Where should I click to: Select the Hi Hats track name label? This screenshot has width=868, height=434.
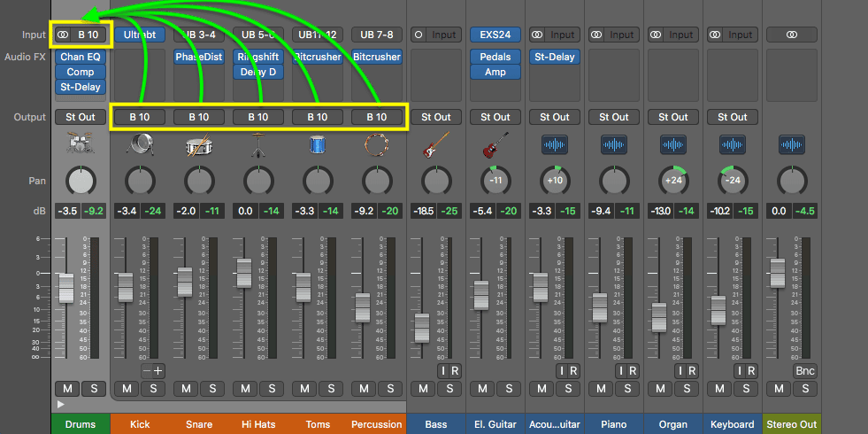tap(258, 424)
